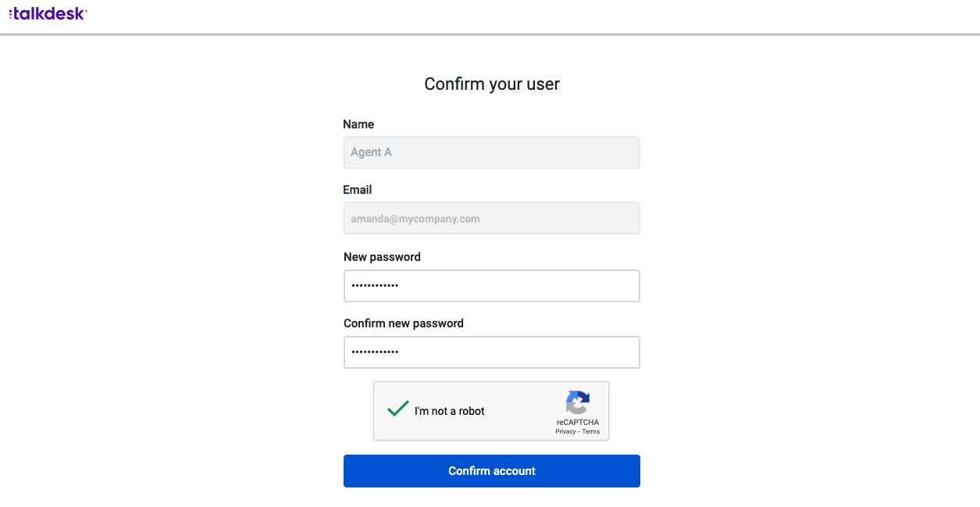980x507 pixels.
Task: Click the reCAPTCHA circular arrows logo
Action: click(578, 403)
